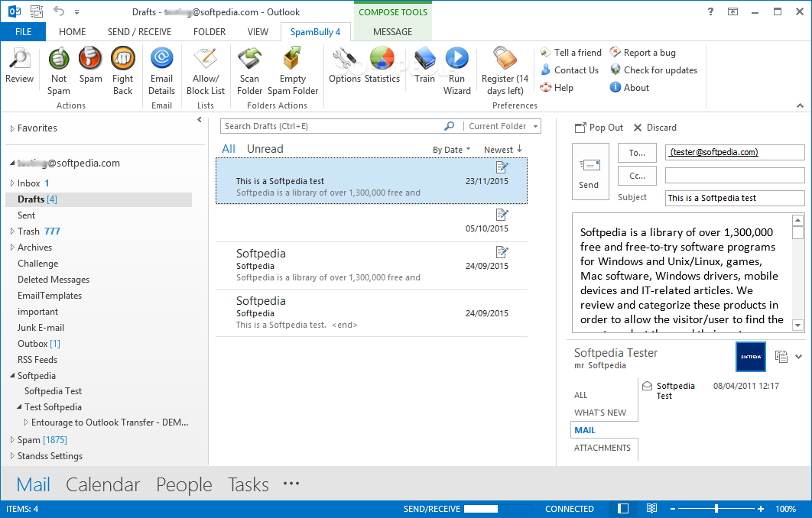The image size is (812, 518).
Task: Open the Calendar view
Action: pos(103,484)
